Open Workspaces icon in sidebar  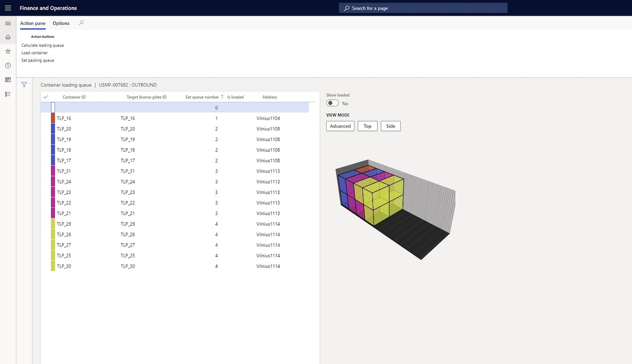click(8, 80)
